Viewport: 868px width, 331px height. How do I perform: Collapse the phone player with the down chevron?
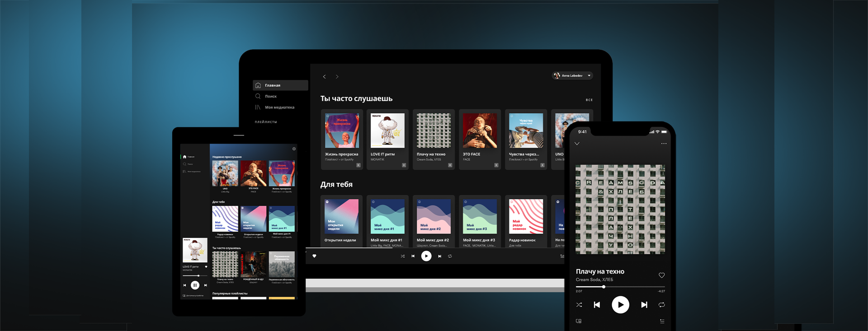(x=577, y=144)
